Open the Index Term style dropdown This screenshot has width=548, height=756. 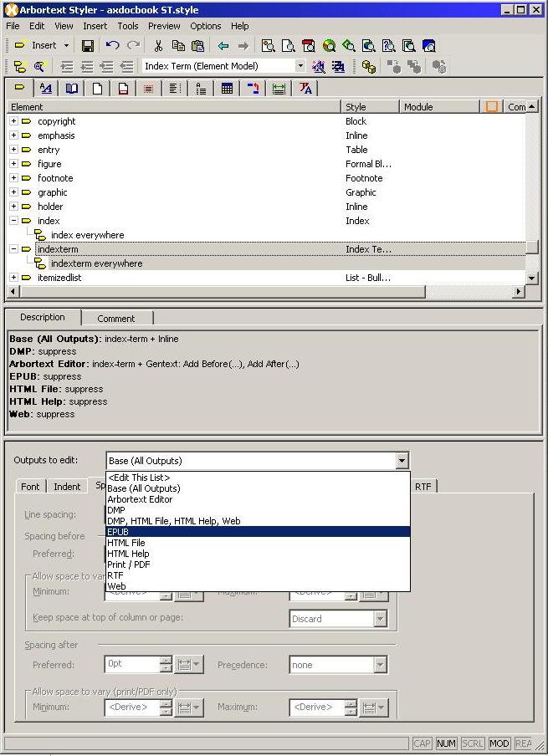300,66
